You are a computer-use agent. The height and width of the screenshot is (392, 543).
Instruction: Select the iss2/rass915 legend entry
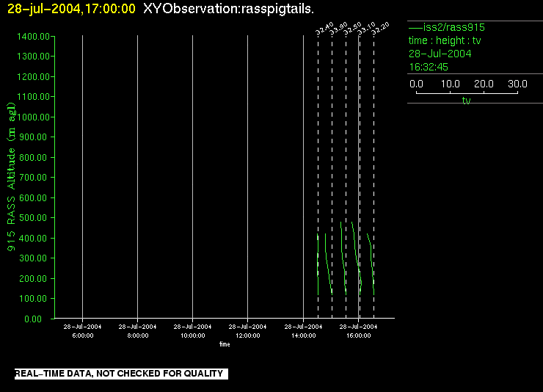[447, 27]
